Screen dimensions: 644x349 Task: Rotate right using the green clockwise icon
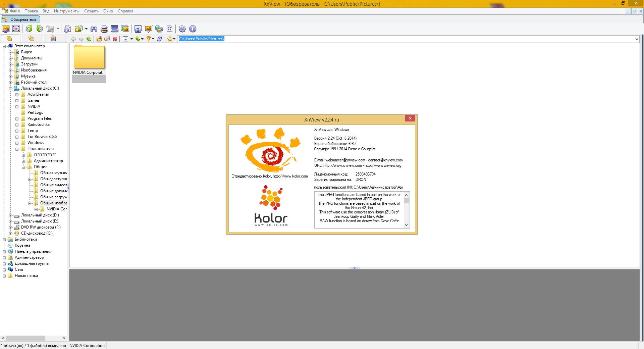coord(40,29)
